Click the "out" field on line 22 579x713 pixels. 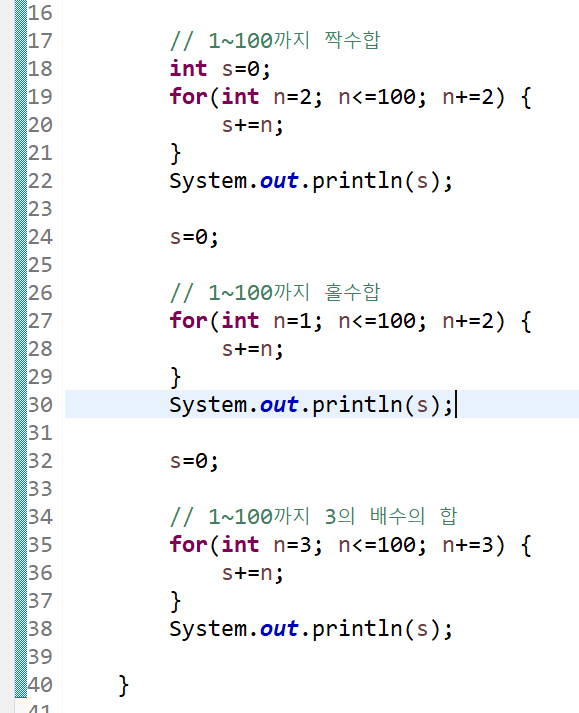[x=279, y=181]
